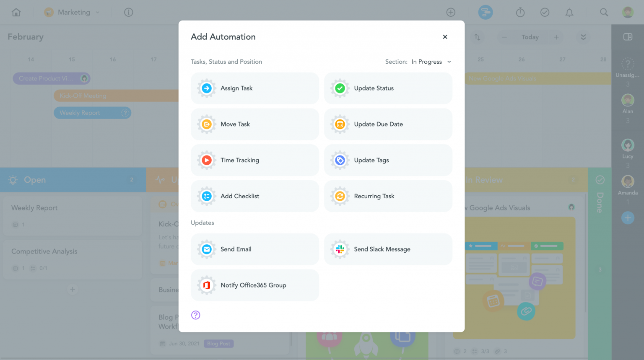The image size is (644, 360).
Task: Pick the Move Task automation
Action: coord(254,124)
